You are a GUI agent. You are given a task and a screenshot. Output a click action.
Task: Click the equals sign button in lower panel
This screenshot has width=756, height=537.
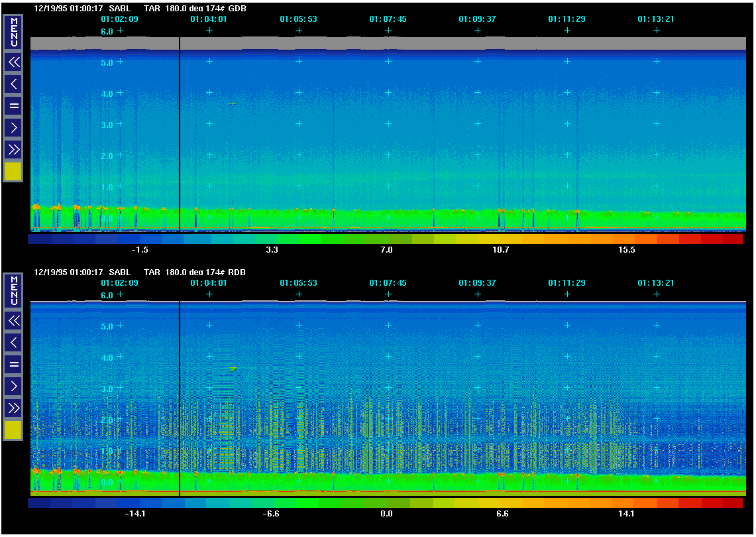click(x=13, y=364)
